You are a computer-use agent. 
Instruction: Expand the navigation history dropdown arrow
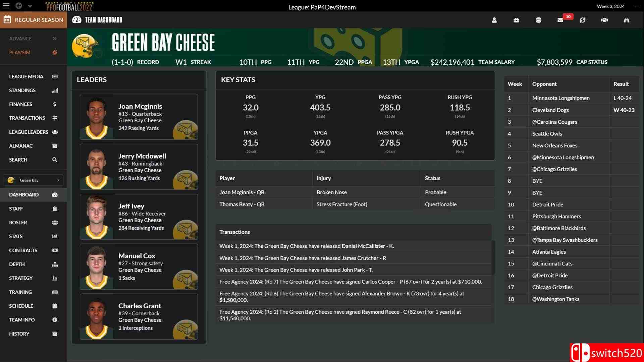pyautogui.click(x=30, y=6)
